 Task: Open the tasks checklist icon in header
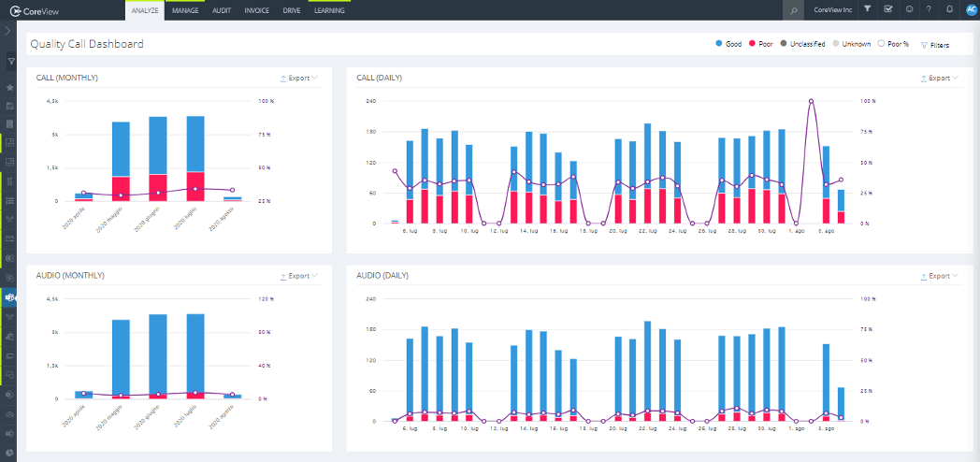point(887,9)
